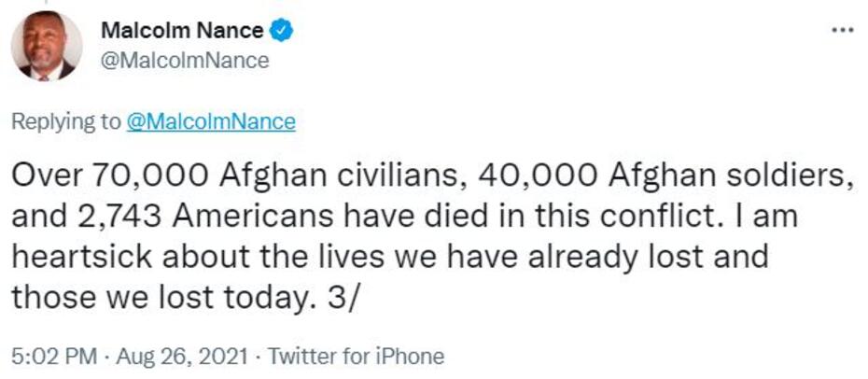Click the "Replying to" label text
The width and height of the screenshot is (868, 379).
click(x=65, y=121)
